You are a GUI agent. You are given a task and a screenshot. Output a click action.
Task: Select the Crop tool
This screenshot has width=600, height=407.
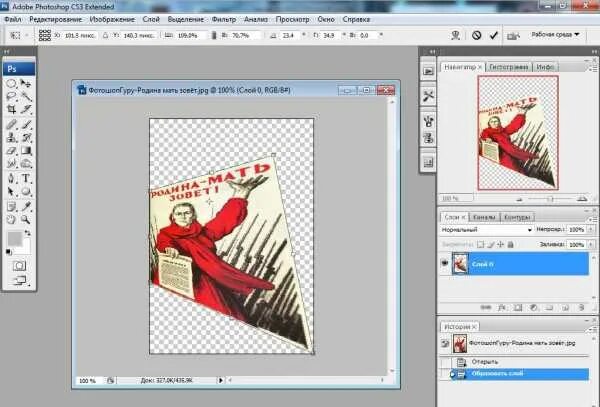[11, 109]
